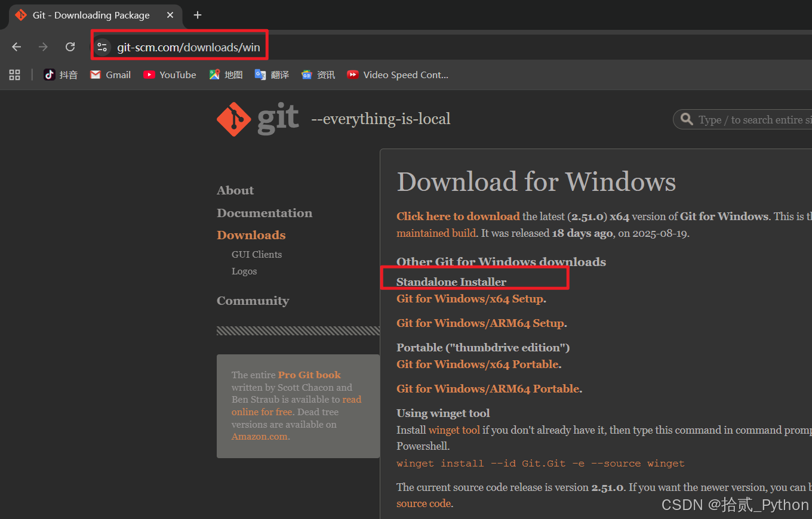Click the Download for Windows heading

(x=536, y=181)
